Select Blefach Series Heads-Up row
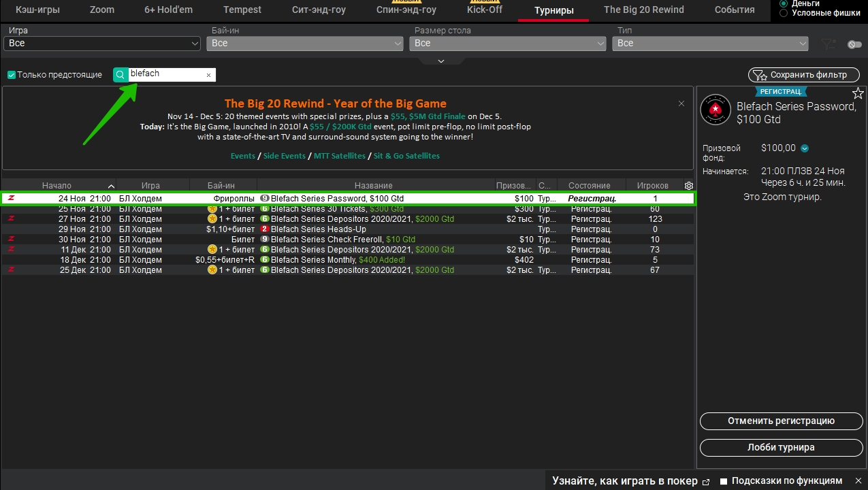868x490 pixels. point(347,229)
